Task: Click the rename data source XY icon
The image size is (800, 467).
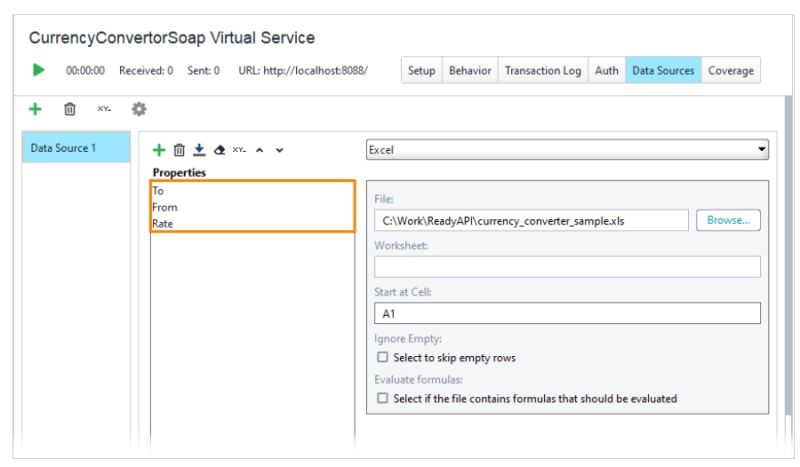Action: tap(104, 109)
